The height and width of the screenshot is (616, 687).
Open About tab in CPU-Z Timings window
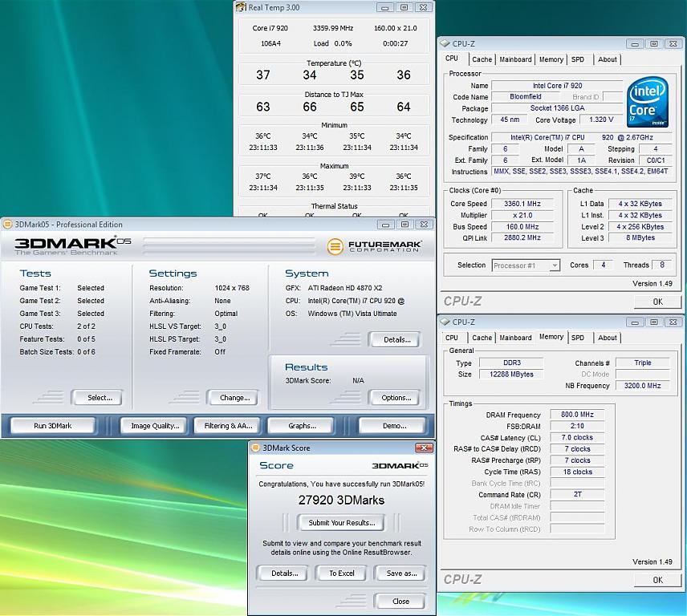[x=608, y=338]
